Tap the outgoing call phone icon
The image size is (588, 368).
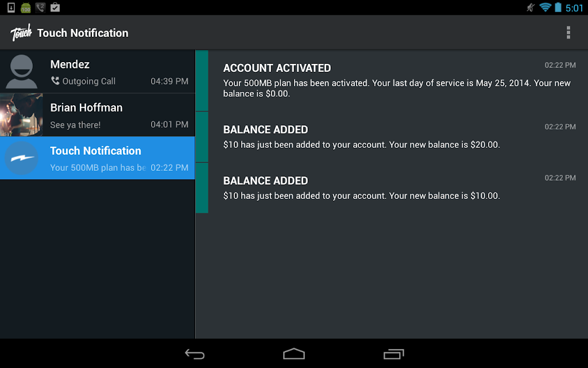55,80
